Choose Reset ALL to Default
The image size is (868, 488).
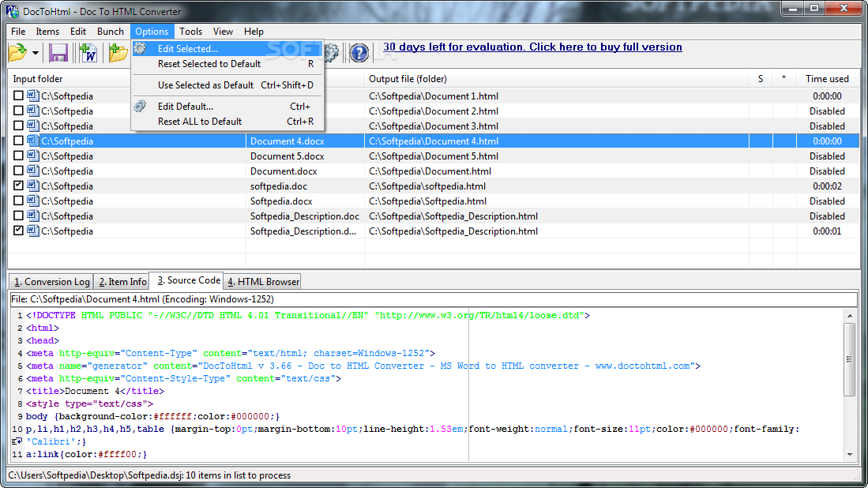point(227,121)
